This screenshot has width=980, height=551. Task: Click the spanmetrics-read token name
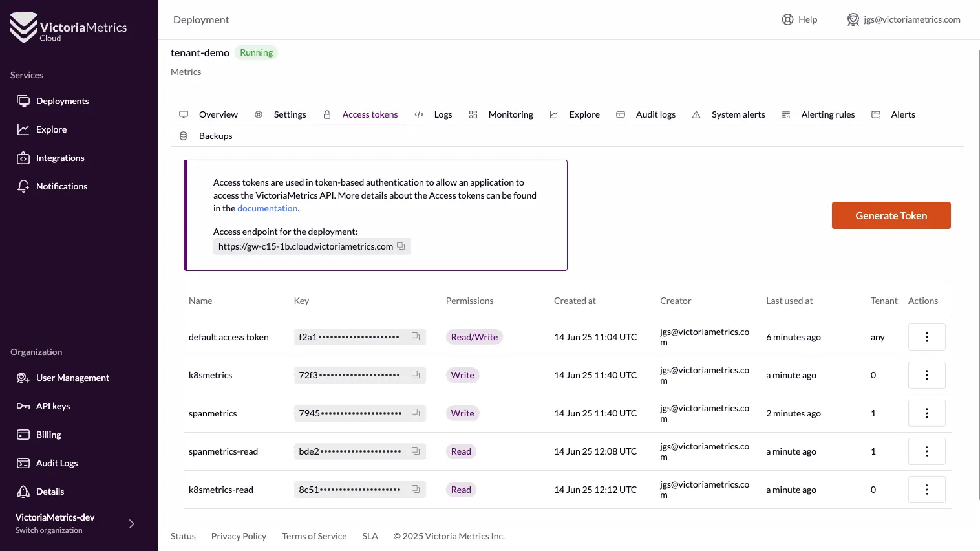(223, 451)
